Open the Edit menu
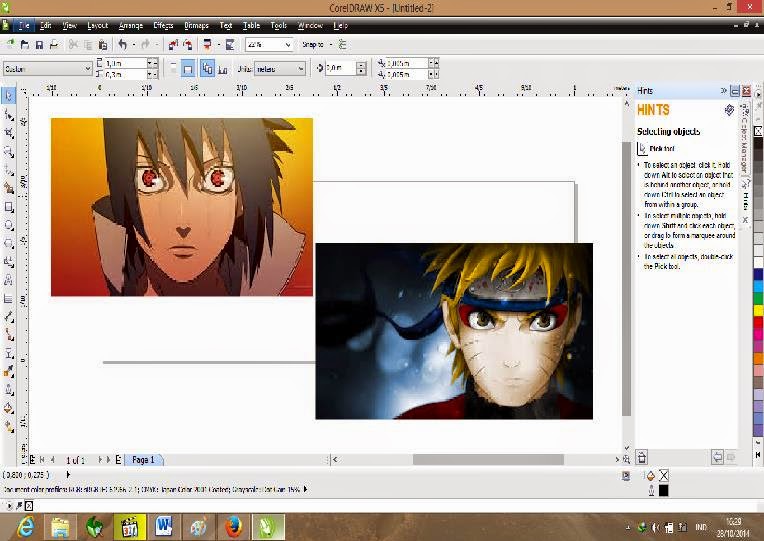The height and width of the screenshot is (541, 764). coord(45,25)
